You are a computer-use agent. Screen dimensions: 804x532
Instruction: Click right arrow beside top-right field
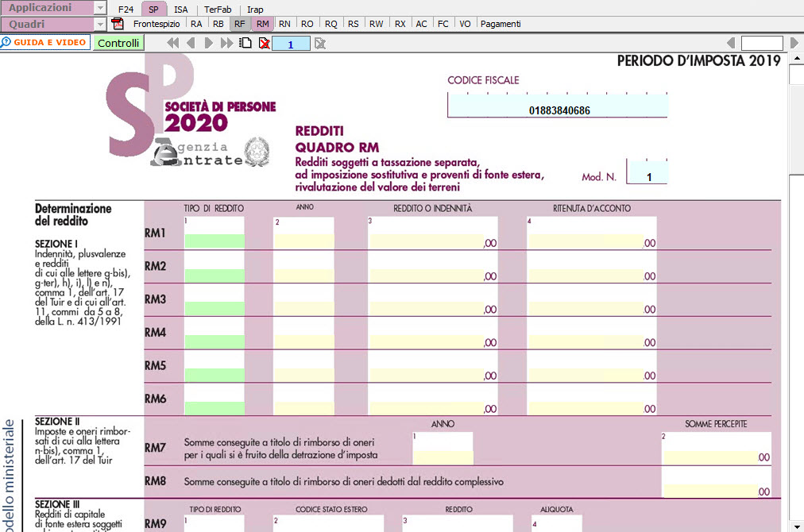794,43
